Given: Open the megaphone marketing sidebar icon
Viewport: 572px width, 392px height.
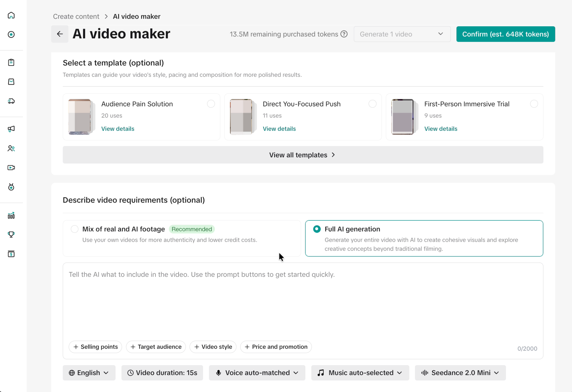Looking at the screenshot, I should click(11, 129).
